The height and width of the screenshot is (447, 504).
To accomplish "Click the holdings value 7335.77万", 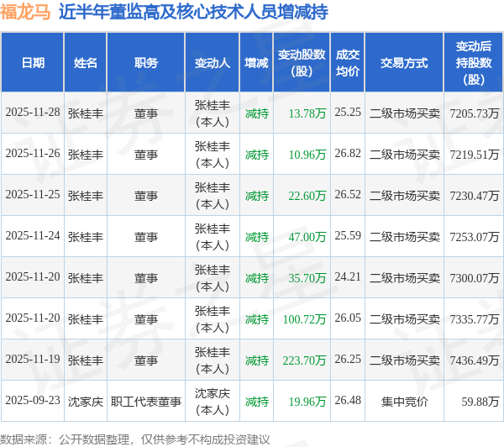I will coord(475,319).
